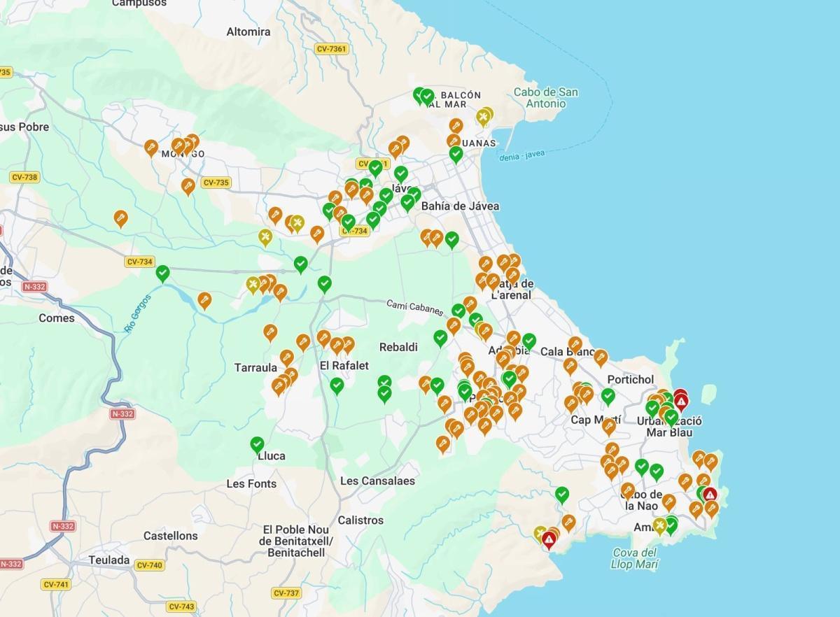
Task: Open the red warning marker on the coast south of Cap Martí
Action: [549, 540]
